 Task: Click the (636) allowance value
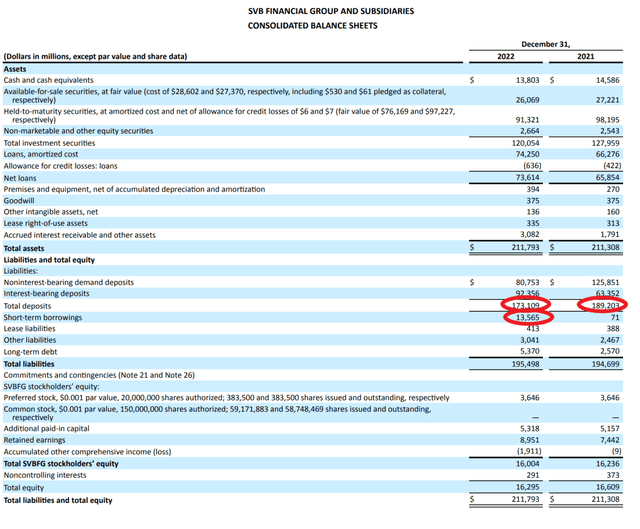[532, 166]
